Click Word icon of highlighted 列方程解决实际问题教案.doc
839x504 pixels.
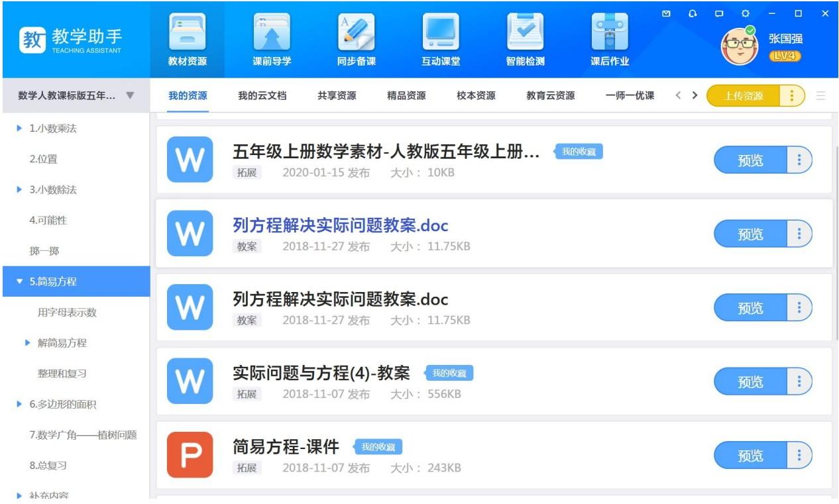point(190,234)
